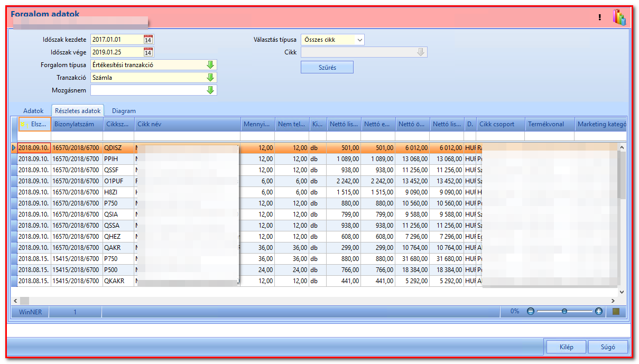Click the WinNER status bar label
The image size is (639, 364).
[x=30, y=312]
